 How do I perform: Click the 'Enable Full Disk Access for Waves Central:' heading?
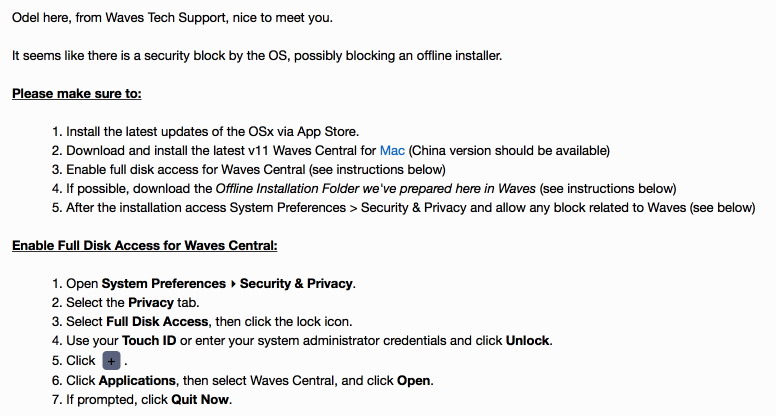pyautogui.click(x=145, y=245)
